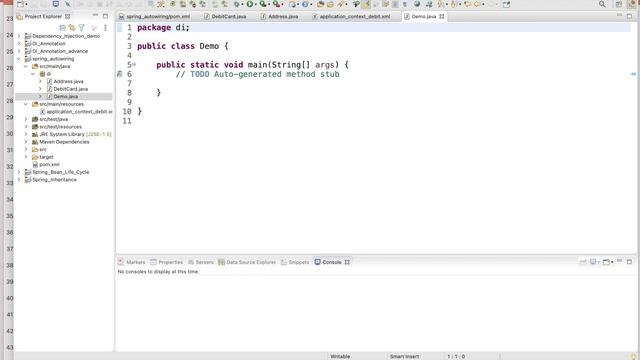Screen dimensions: 640x360
Task: Click the green Run button in toolbar
Action: [x=250, y=4]
